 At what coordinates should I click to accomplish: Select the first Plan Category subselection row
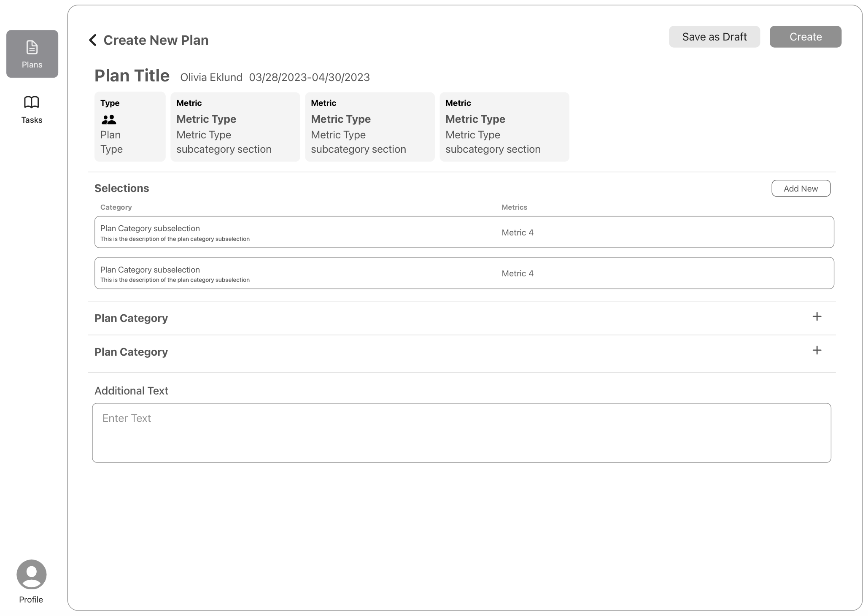point(464,232)
